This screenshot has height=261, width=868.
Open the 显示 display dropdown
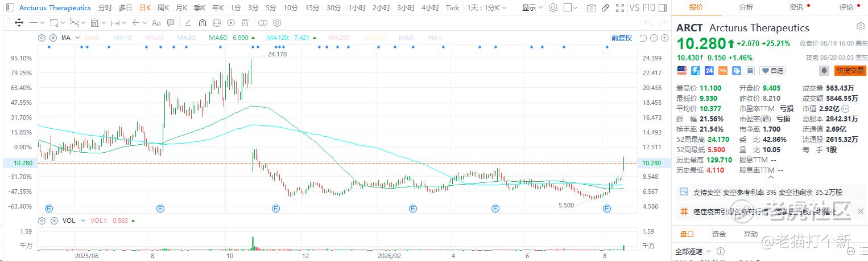(532, 8)
